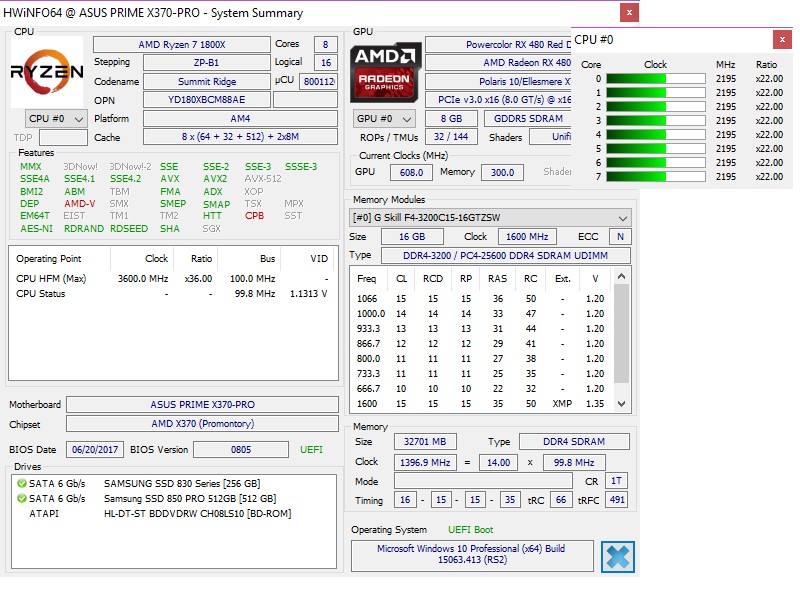Screen dimensions: 800x600
Task: Click the AMD X370 (Promontory) chipset field
Action: pyautogui.click(x=203, y=423)
